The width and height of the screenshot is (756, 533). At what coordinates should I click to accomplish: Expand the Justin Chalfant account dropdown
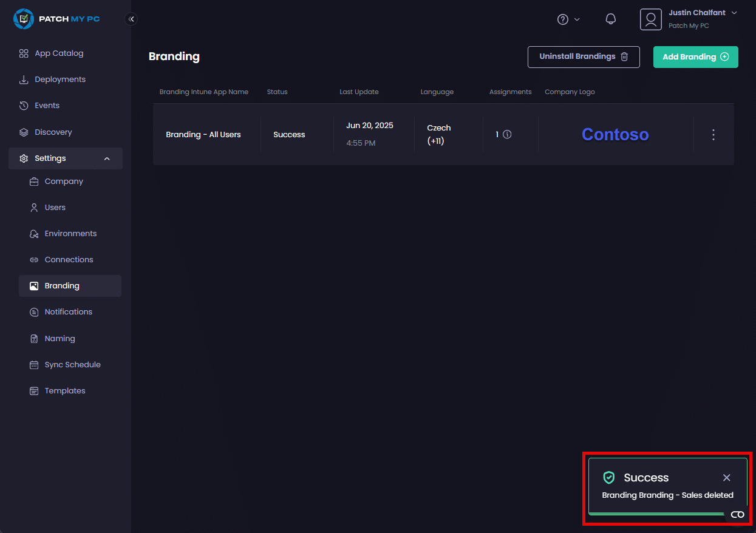tap(734, 13)
